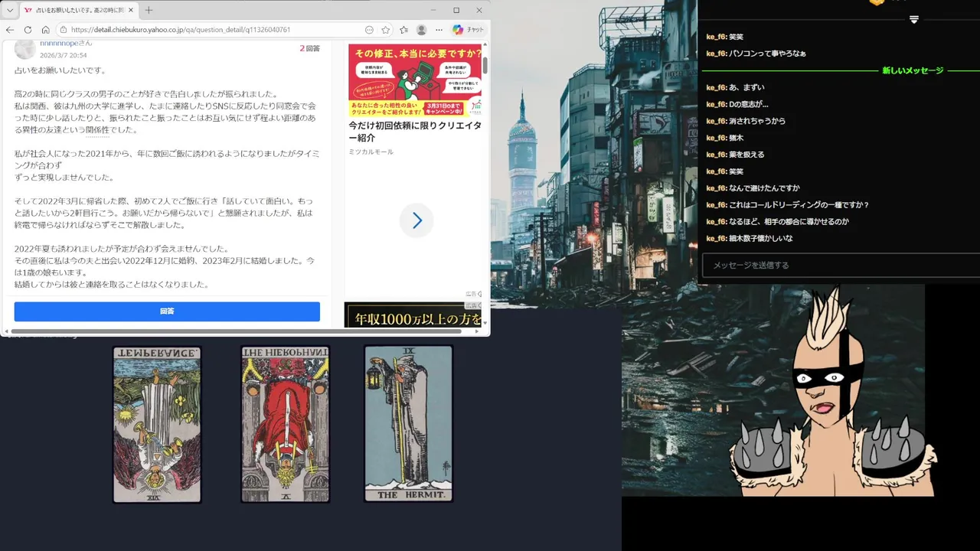Click chat message 'これはコールドリーディングの一種ですか？'
The image size is (980, 551).
799,205
